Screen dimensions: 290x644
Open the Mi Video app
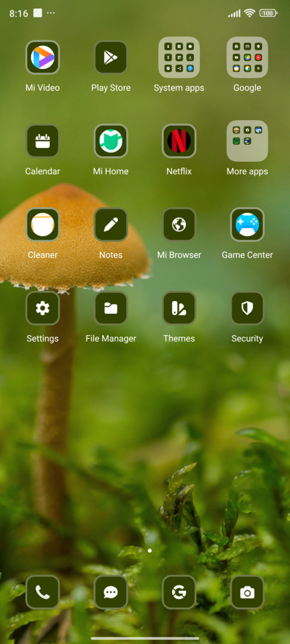(x=42, y=57)
